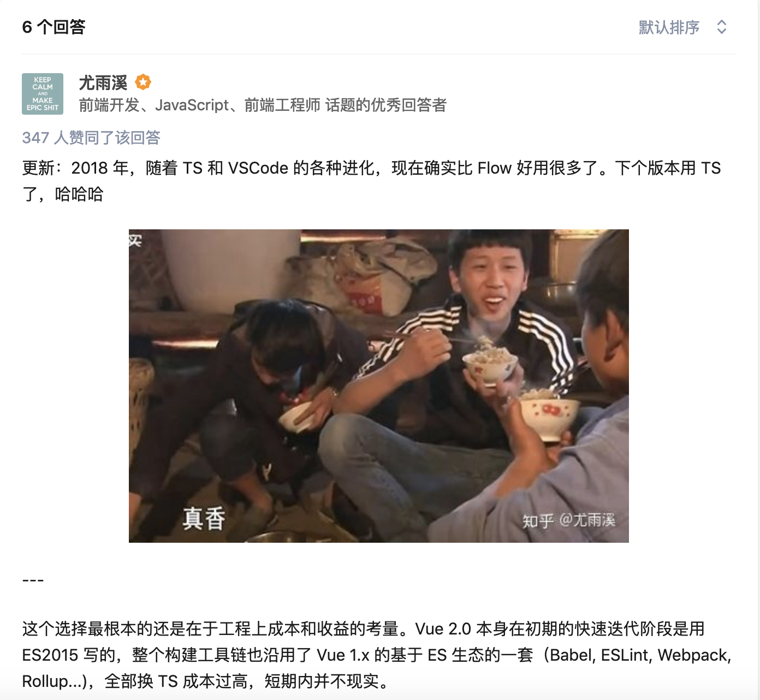View who upvoted: 347 人赞同了该回答
Viewport: 760px width, 700px height.
click(x=91, y=138)
